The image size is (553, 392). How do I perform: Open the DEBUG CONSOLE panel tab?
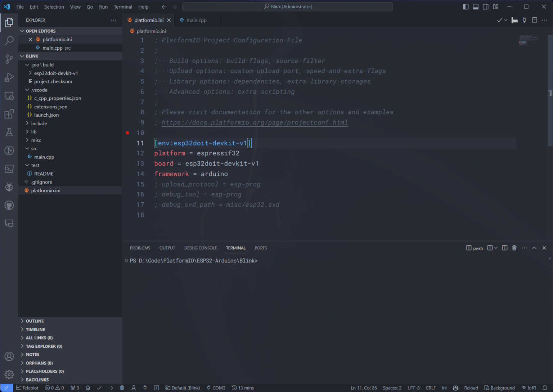(201, 248)
